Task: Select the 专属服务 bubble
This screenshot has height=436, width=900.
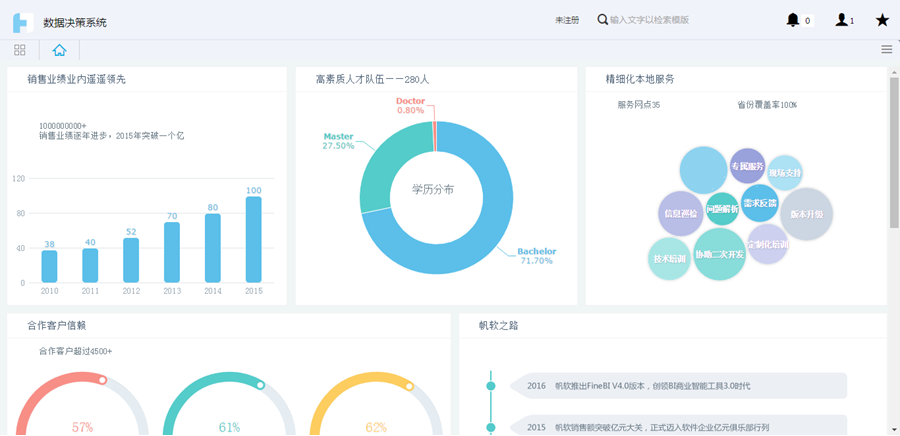Action: click(x=747, y=166)
